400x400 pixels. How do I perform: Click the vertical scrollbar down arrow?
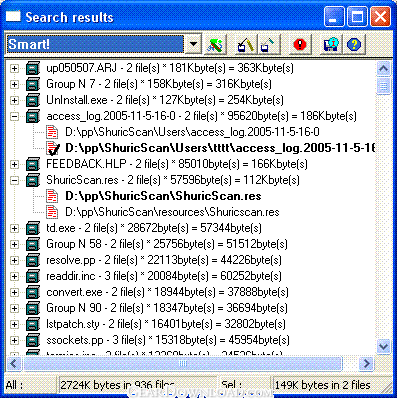point(383,346)
